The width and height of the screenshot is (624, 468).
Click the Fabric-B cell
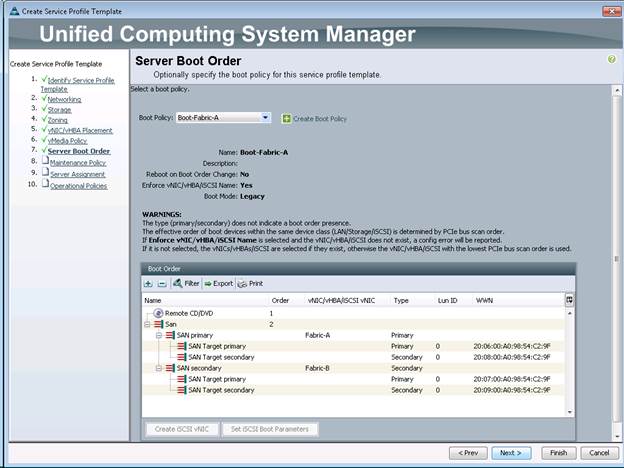[x=317, y=368]
